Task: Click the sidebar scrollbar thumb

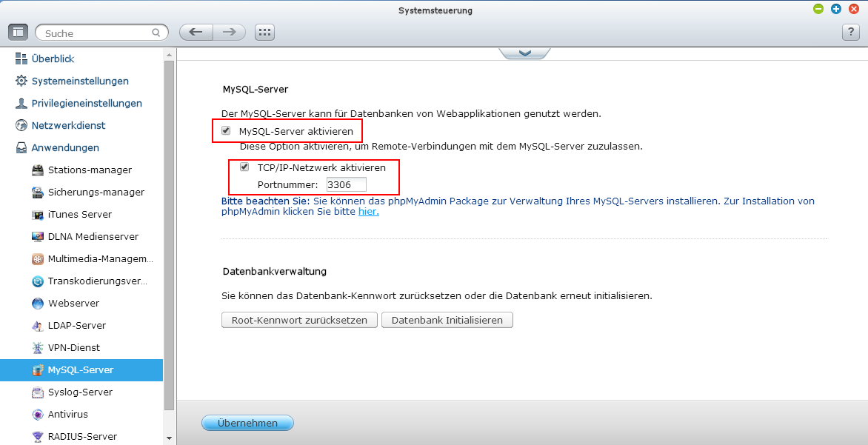Action: (x=169, y=235)
